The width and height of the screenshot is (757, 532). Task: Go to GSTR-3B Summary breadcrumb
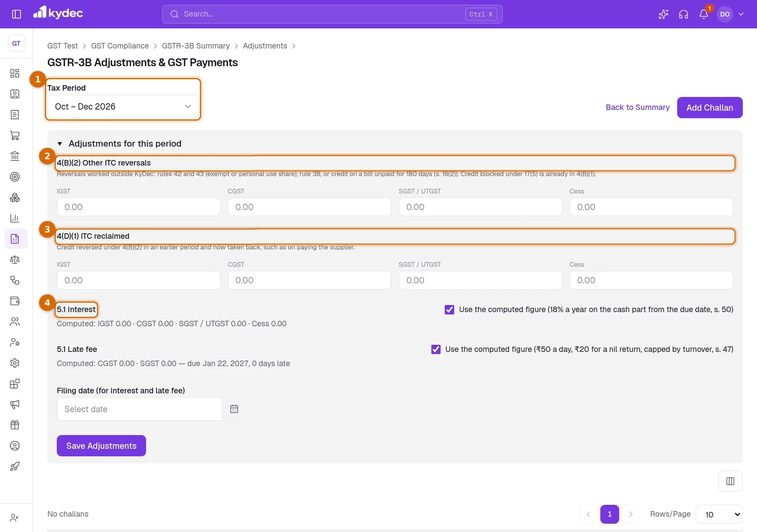(x=196, y=46)
